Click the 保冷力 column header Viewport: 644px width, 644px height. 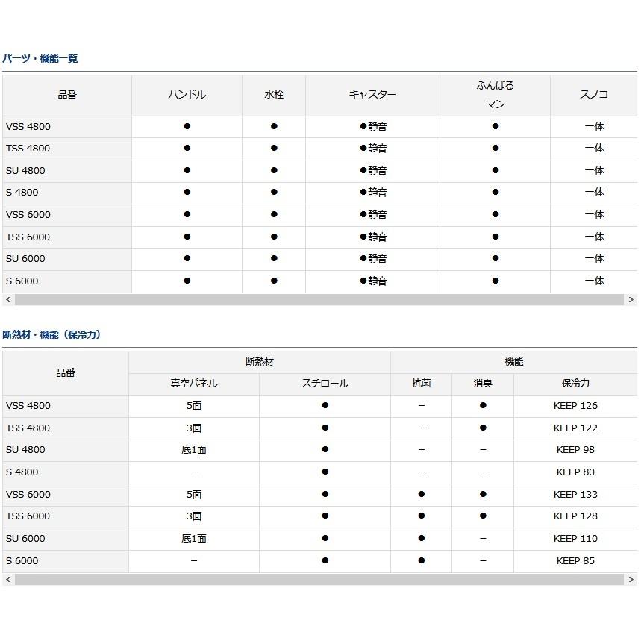575,384
